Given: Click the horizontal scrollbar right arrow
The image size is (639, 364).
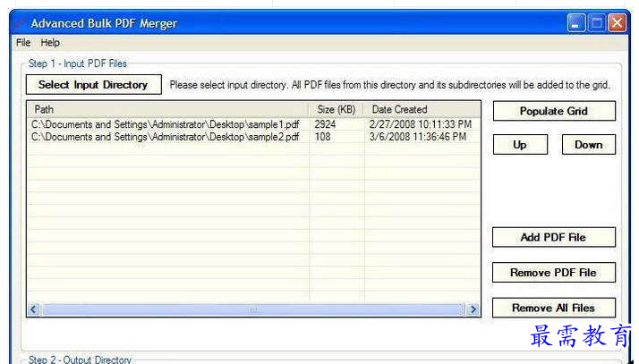Looking at the screenshot, I should (473, 309).
